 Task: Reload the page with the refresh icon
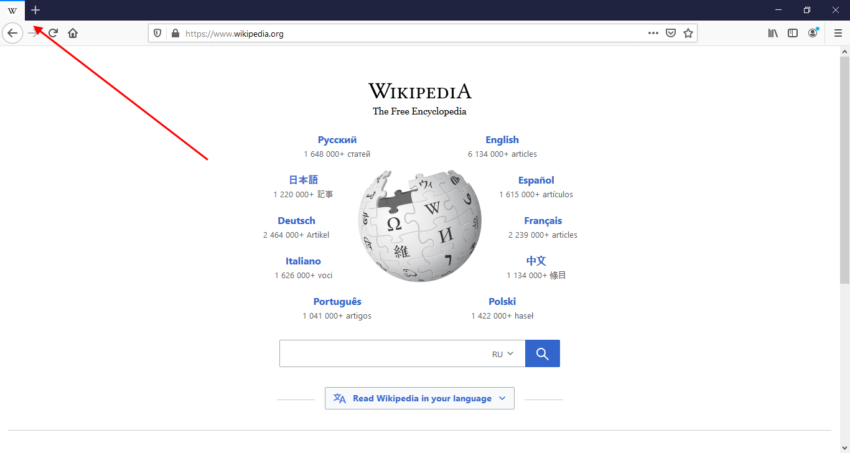53,33
